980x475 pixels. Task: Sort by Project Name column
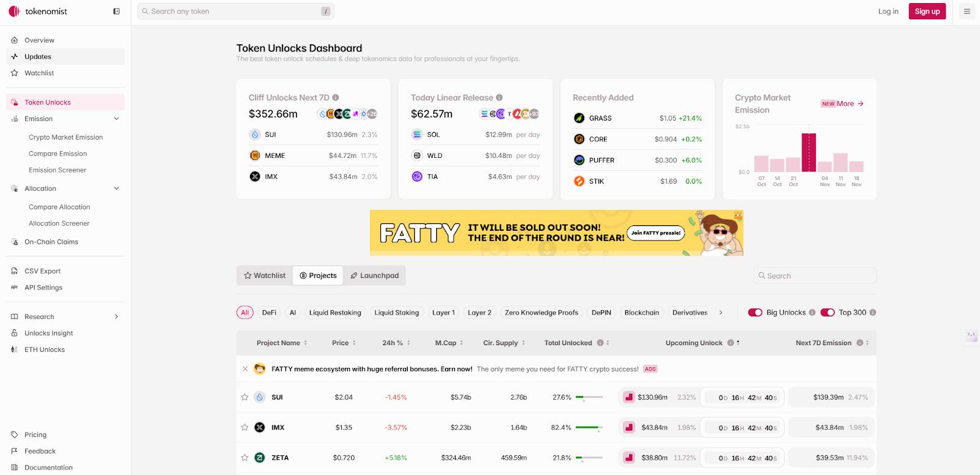(x=282, y=343)
